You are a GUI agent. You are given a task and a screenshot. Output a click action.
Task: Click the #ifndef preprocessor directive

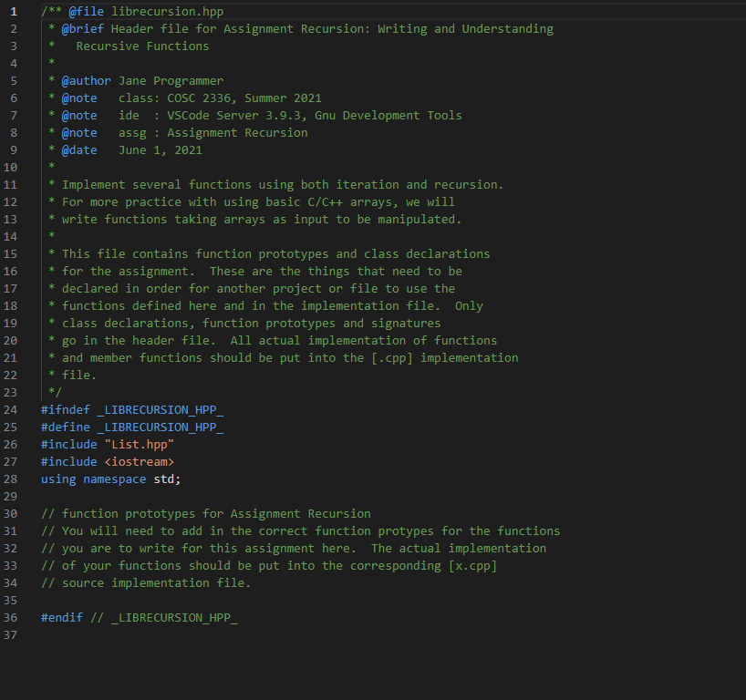tap(64, 409)
